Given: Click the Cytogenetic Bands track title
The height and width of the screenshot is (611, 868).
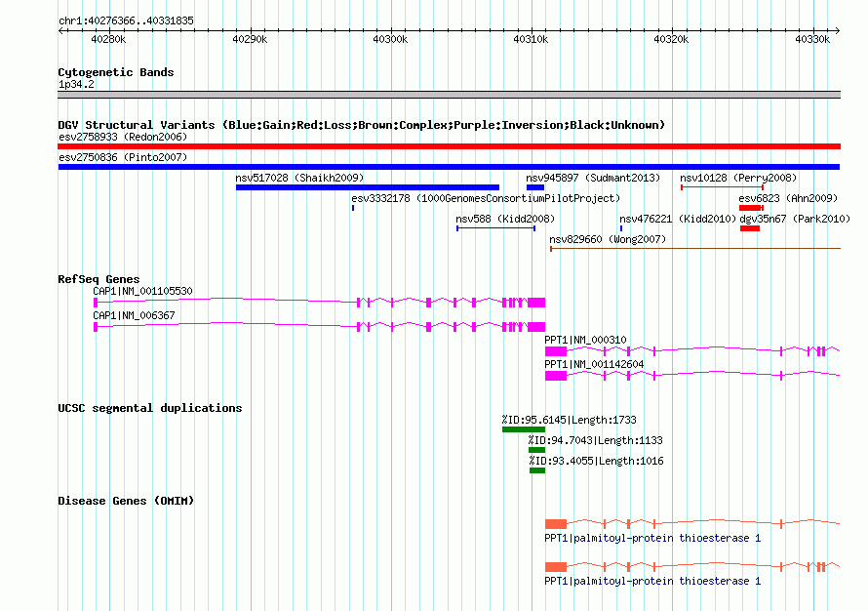Looking at the screenshot, I should (116, 72).
